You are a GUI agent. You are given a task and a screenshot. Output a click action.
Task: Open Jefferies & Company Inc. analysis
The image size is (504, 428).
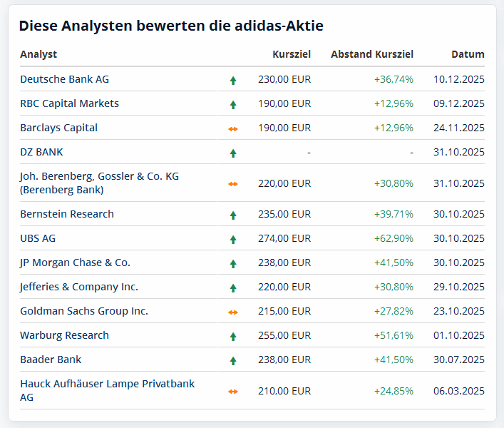coord(79,287)
